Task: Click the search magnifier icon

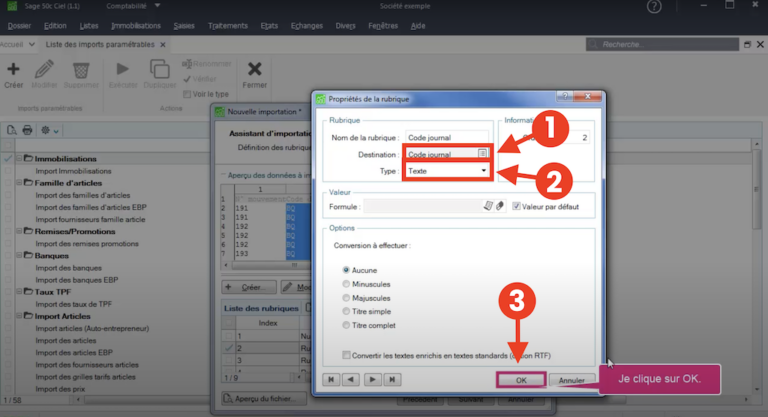Action: (x=594, y=45)
